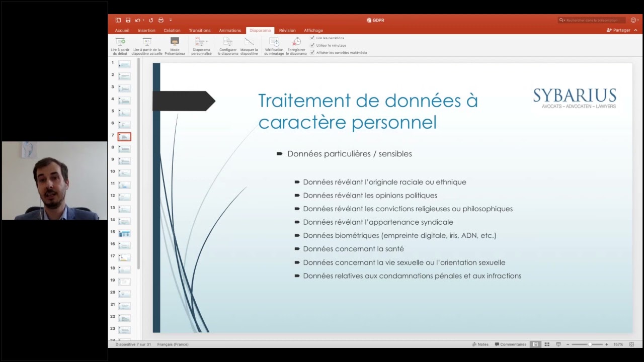
Task: Print the presentation with the printer icon
Action: 161,20
